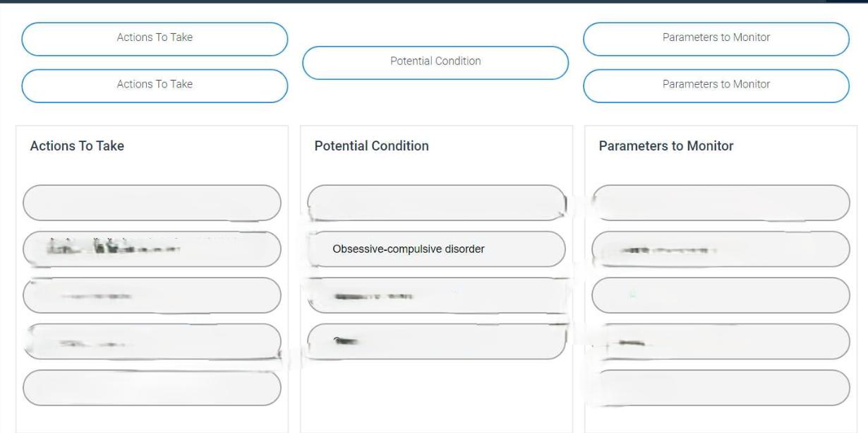Select first option in Parameters to Monitor list

(x=721, y=203)
